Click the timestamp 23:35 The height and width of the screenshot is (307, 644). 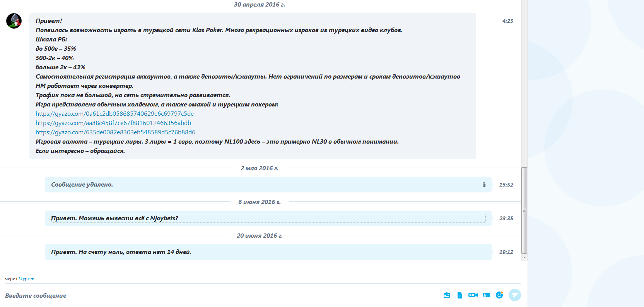pyautogui.click(x=506, y=218)
